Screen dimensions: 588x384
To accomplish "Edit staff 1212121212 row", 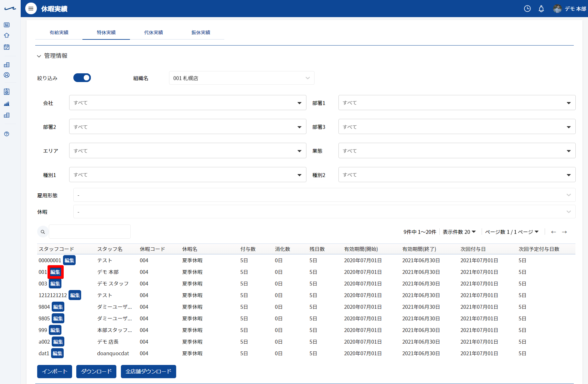I will click(x=75, y=295).
